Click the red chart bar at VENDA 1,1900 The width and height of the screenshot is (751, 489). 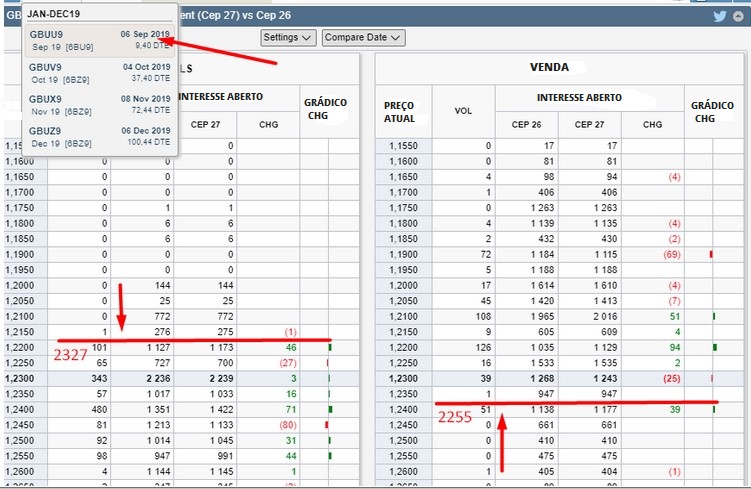click(711, 254)
